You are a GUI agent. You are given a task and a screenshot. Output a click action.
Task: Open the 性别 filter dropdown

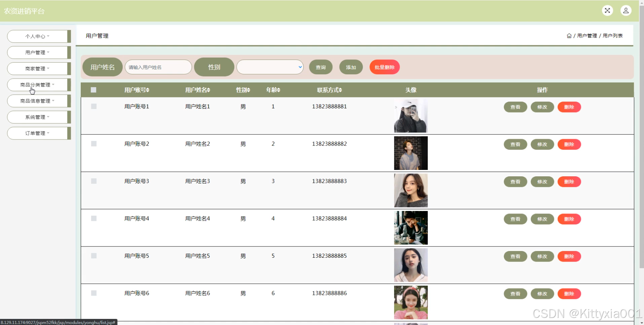click(x=270, y=67)
